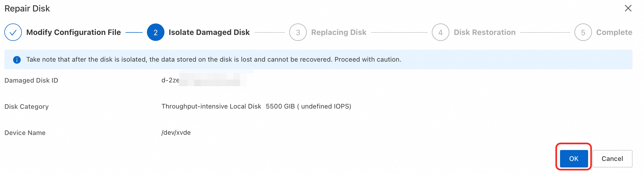Click the step 3 circle icon

[x=298, y=32]
